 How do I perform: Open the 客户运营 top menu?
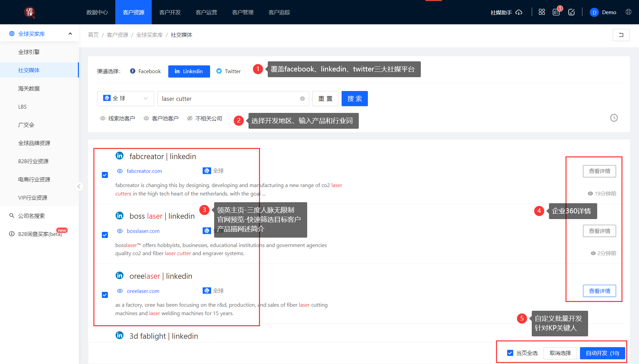(x=206, y=12)
